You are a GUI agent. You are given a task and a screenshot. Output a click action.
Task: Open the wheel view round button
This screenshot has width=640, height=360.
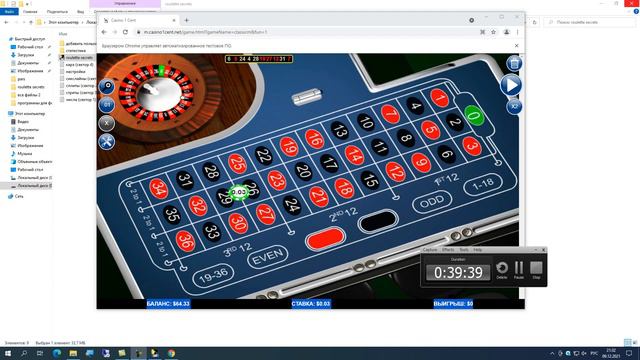(x=107, y=87)
